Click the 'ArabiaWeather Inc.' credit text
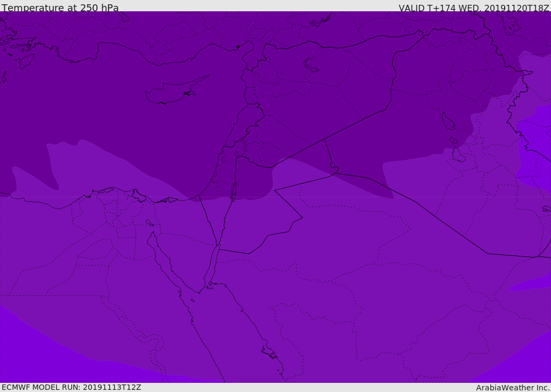 (x=513, y=388)
